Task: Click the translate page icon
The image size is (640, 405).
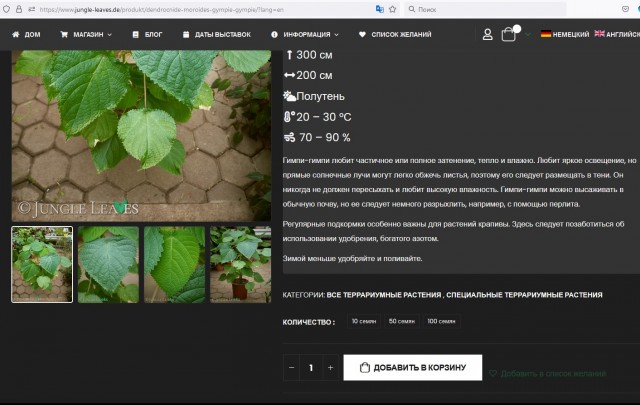Action: (x=380, y=9)
